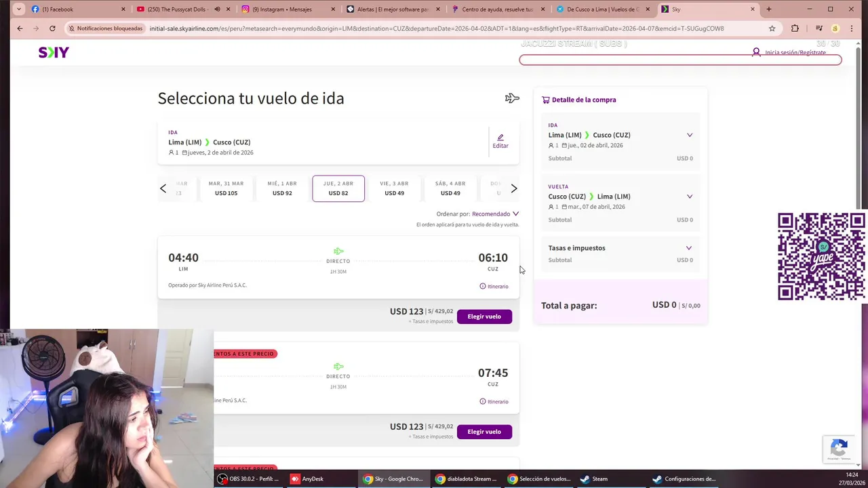868x488 pixels.
Task: Click the SKY airline logo
Action: coord(54,52)
